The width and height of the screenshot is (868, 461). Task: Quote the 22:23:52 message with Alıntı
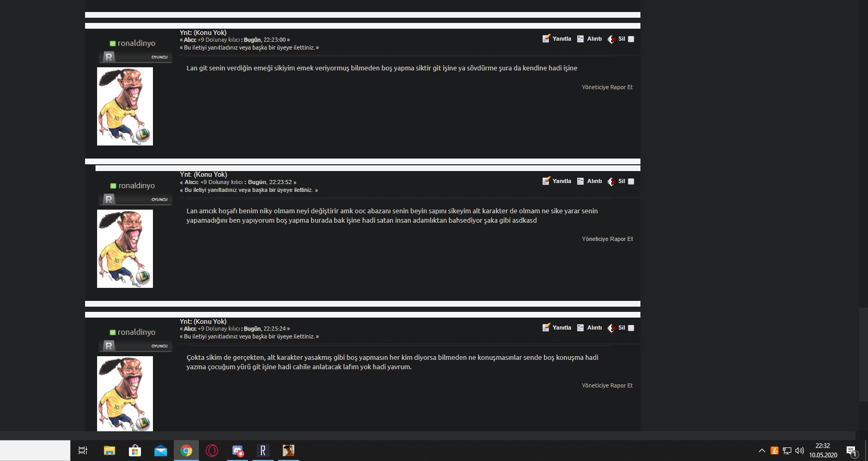[590, 181]
